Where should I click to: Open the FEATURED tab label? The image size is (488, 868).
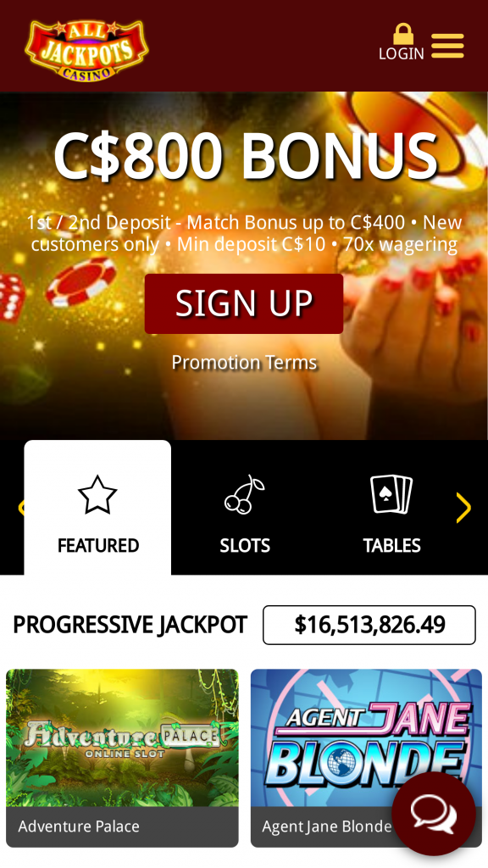coord(98,546)
